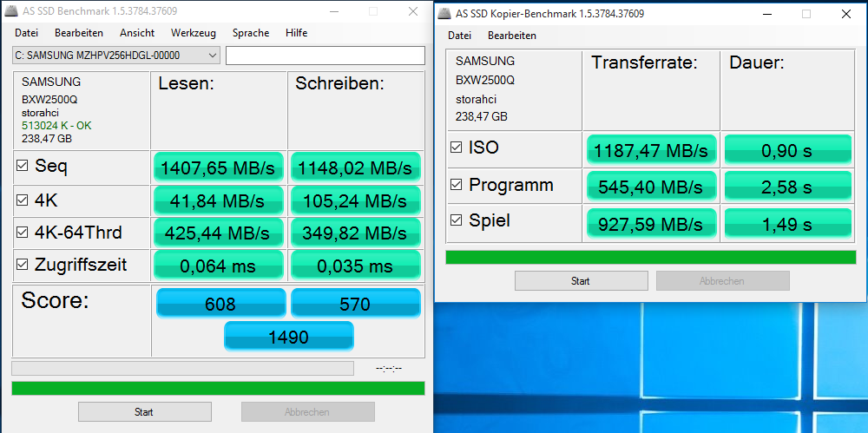The width and height of the screenshot is (868, 433).
Task: Click the Score label
Action: (x=54, y=300)
